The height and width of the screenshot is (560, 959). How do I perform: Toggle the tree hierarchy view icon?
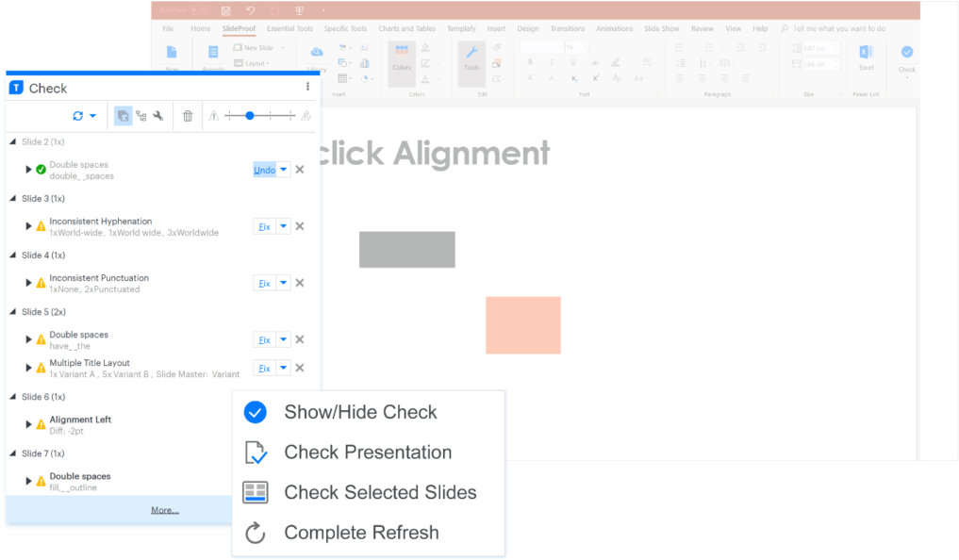pos(141,116)
